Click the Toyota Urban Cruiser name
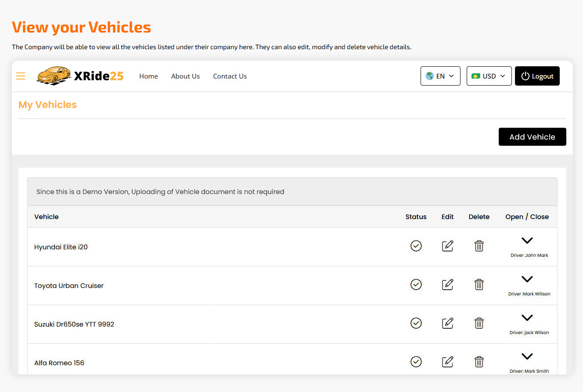The height and width of the screenshot is (392, 583). click(69, 286)
